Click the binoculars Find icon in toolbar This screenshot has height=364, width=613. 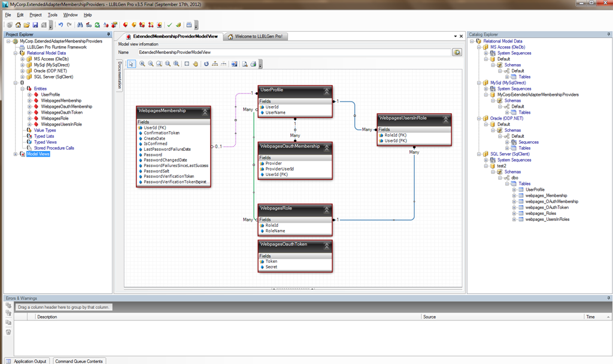coord(79,25)
